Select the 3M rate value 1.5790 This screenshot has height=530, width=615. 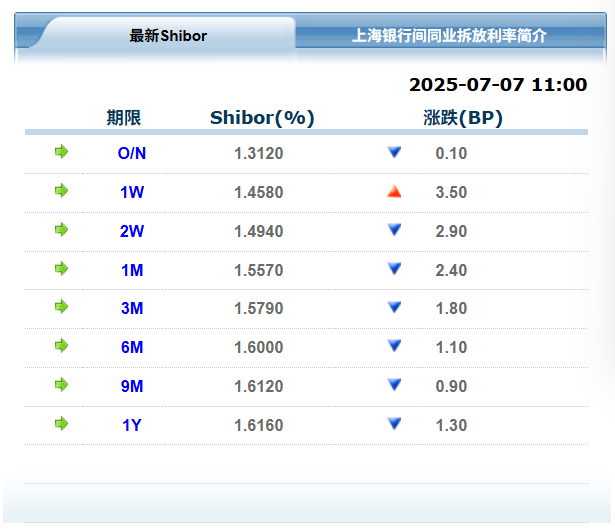tap(258, 308)
